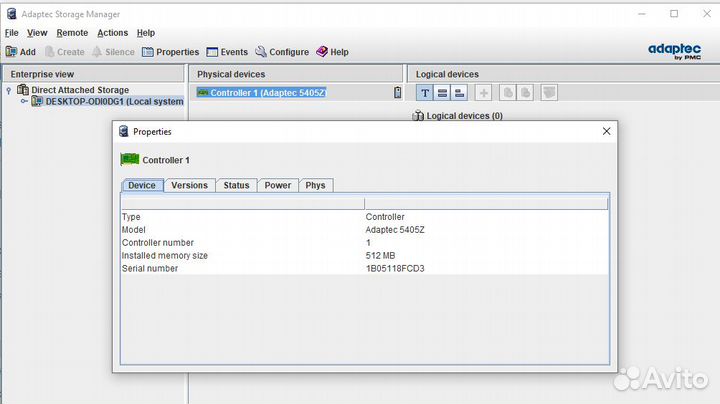Click the greyed-out Create toolbar button
Viewport: 720px width, 404px height.
(65, 52)
